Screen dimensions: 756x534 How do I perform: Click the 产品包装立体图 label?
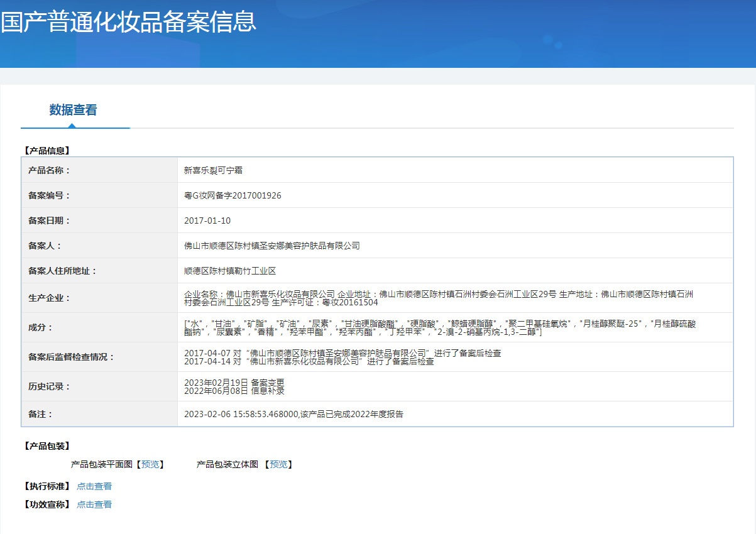click(227, 464)
